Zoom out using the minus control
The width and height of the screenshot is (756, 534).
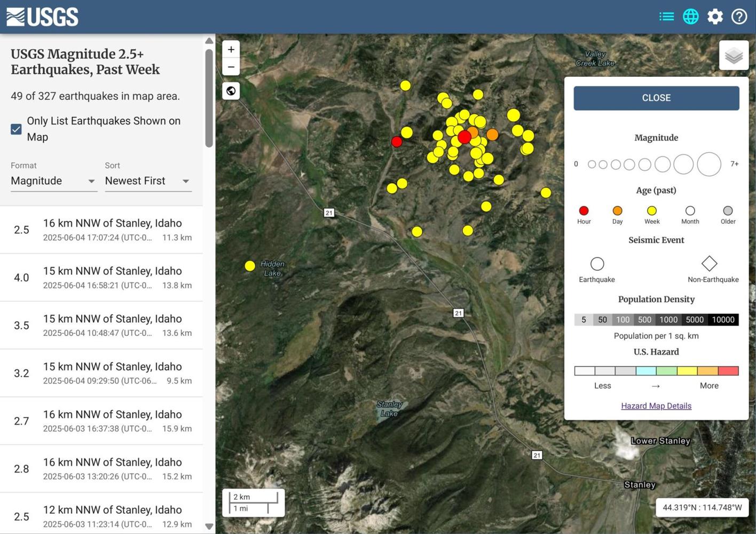click(x=231, y=66)
